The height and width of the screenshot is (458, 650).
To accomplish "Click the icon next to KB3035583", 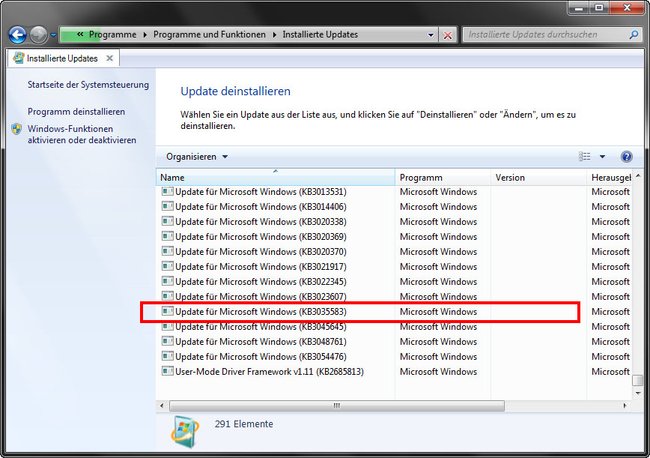I will click(167, 311).
